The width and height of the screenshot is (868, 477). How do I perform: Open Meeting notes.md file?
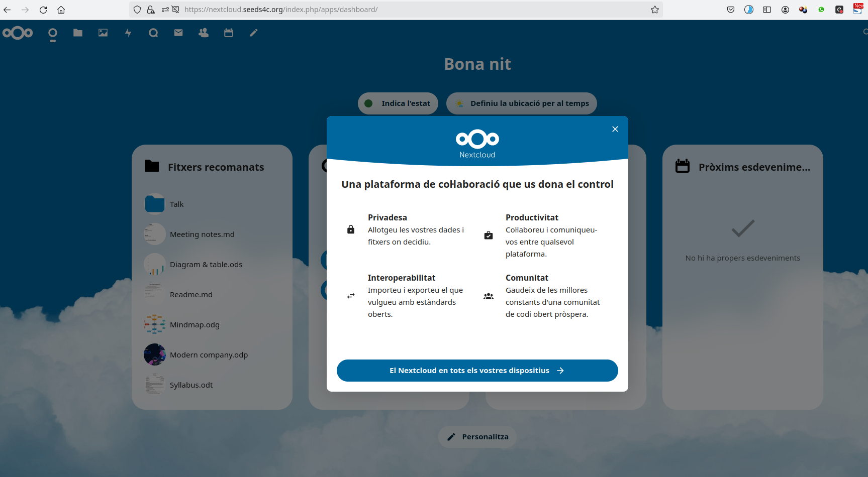coord(202,234)
